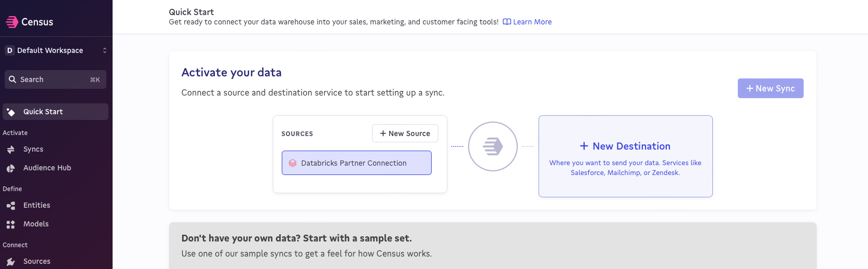Click the central Census sync circle icon
Screen dimensions: 868x269
(493, 146)
